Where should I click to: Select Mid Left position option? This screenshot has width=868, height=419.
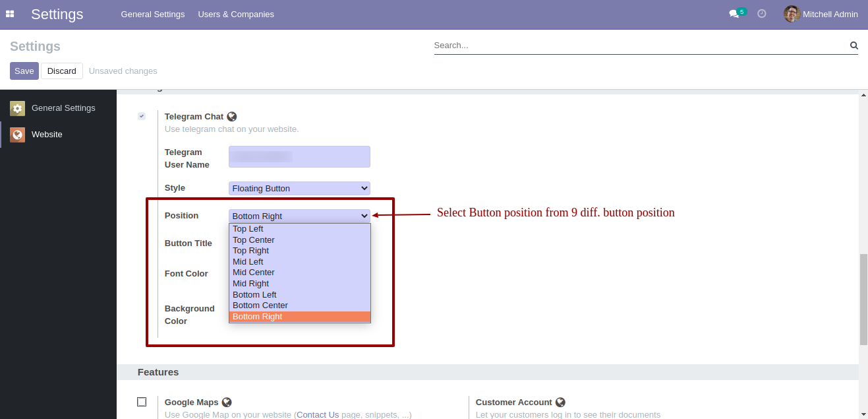coord(300,262)
